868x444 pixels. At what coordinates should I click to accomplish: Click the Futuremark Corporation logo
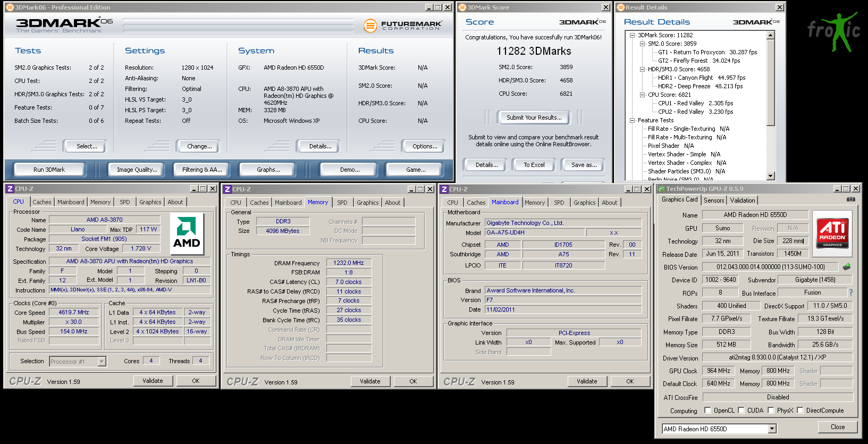point(403,25)
